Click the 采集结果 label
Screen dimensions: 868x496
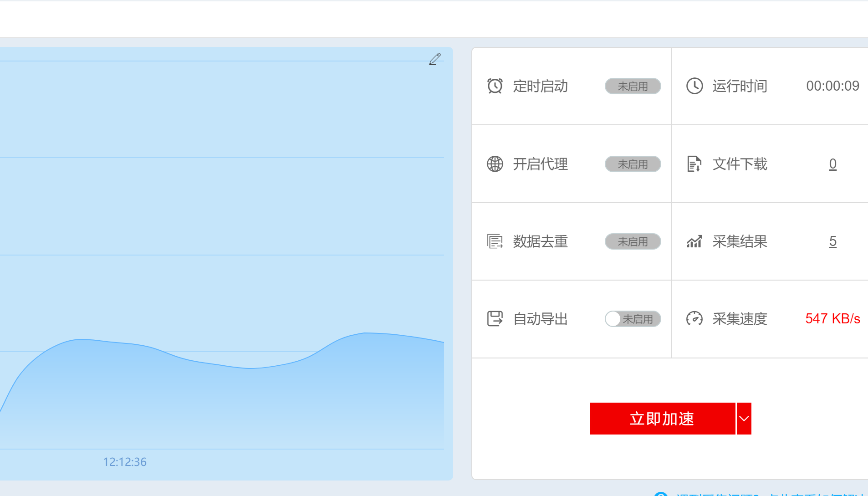740,241
